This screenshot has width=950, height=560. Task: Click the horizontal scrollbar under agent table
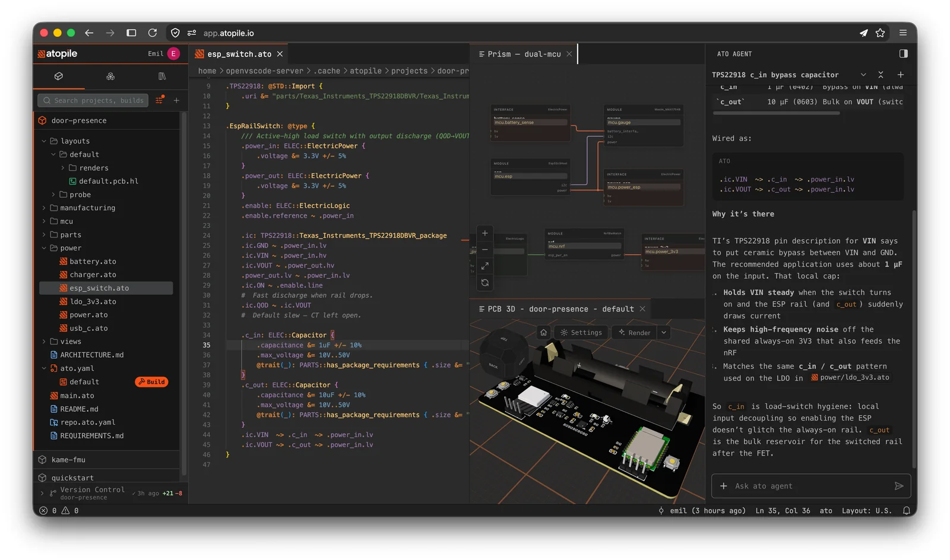click(777, 113)
